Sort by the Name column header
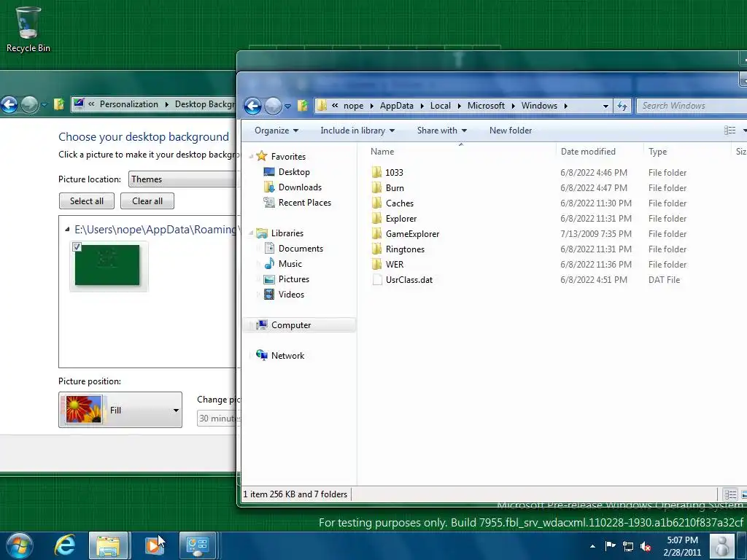The width and height of the screenshot is (747, 560). [x=460, y=152]
